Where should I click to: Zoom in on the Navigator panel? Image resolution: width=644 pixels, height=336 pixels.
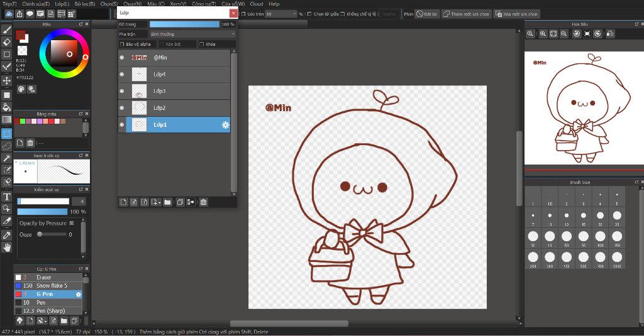[x=543, y=34]
